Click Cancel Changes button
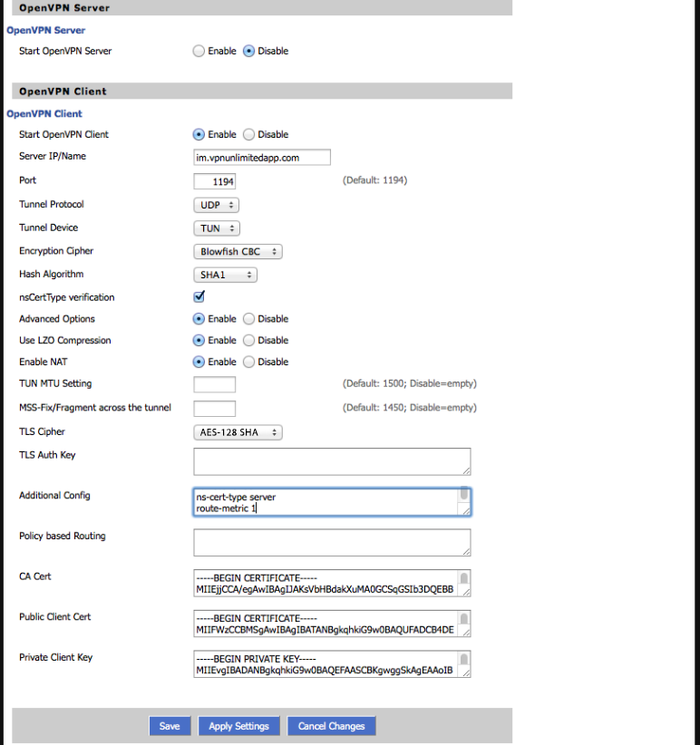The height and width of the screenshot is (745, 700). coord(331,726)
